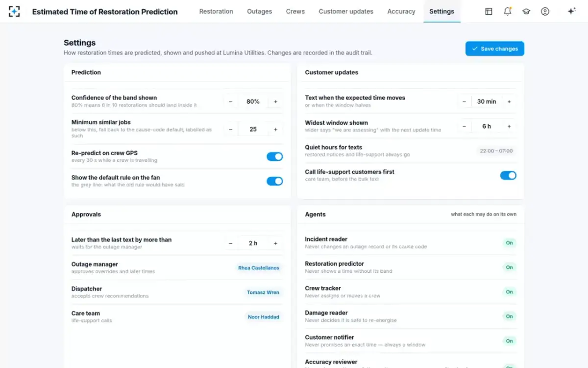
Task: Decrease confidence of the band shown
Action: [231, 102]
